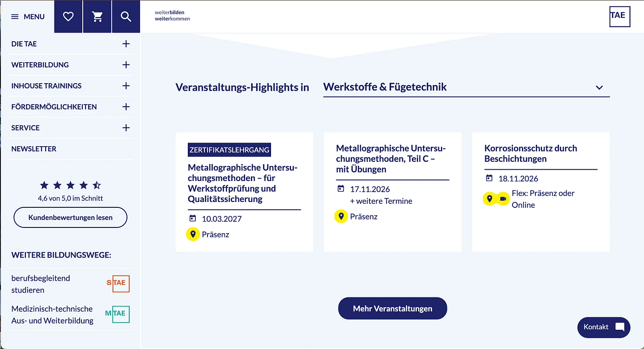Image resolution: width=644 pixels, height=349 pixels.
Task: Open the berufsbegleitend studieren link
Action: (x=41, y=284)
